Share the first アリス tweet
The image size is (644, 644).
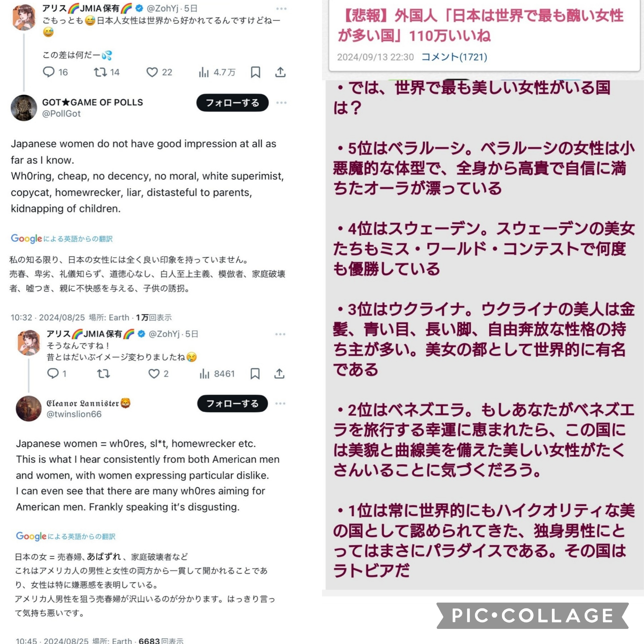pos(280,72)
